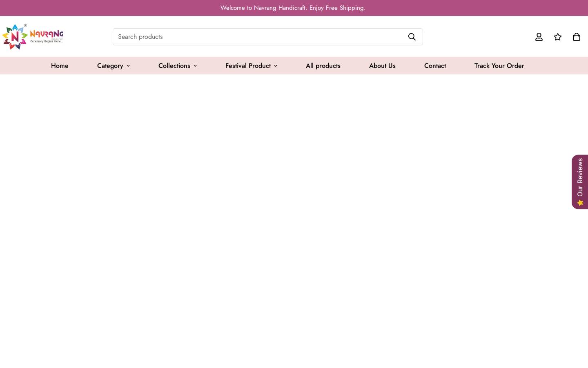Open the shopping bag cart icon
Viewport: 588px width, 368px height.
coord(577,37)
